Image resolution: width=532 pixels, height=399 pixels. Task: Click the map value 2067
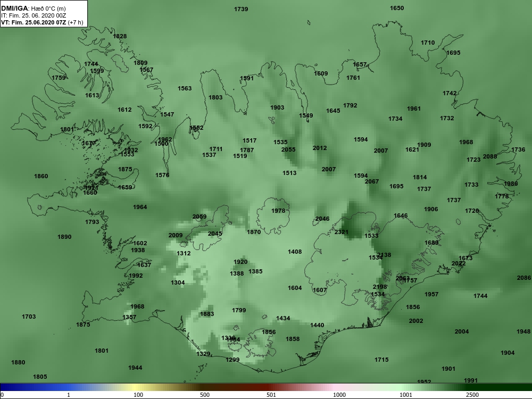[372, 181]
